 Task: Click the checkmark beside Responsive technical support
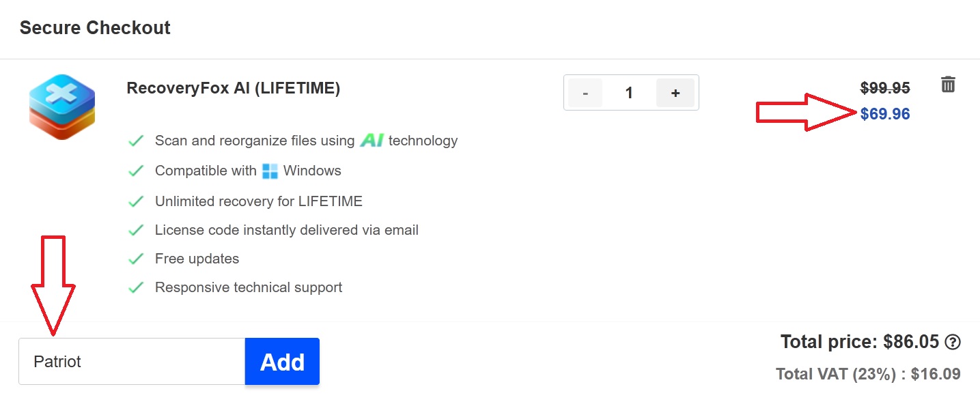(136, 287)
